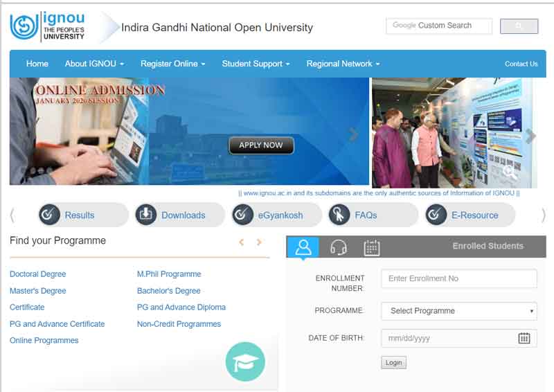Click the Find your Programme heading
The width and height of the screenshot is (554, 392).
pos(57,241)
